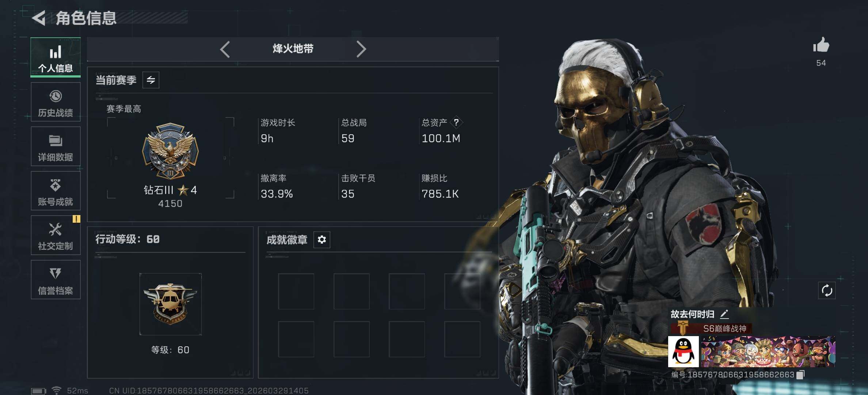868x395 pixels.
Task: Toggle the season switch next to 当前赛季
Action: 151,80
